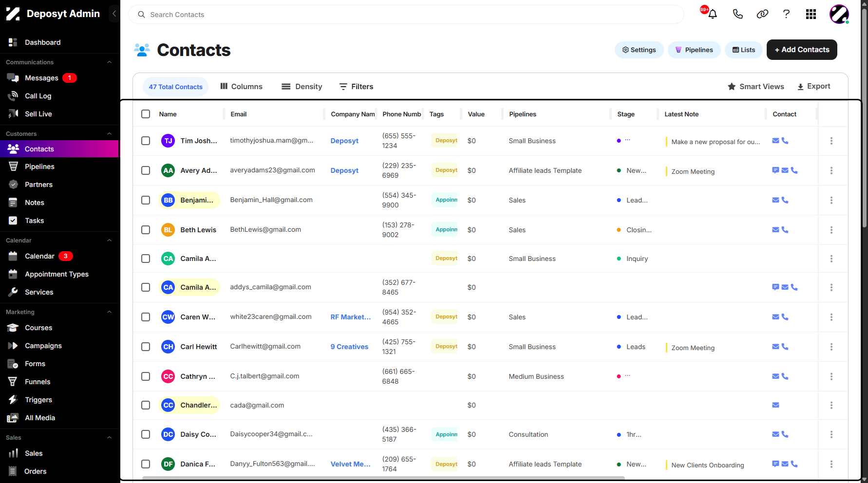Collapse the Customers sidebar section
The width and height of the screenshot is (868, 483).
109,134
